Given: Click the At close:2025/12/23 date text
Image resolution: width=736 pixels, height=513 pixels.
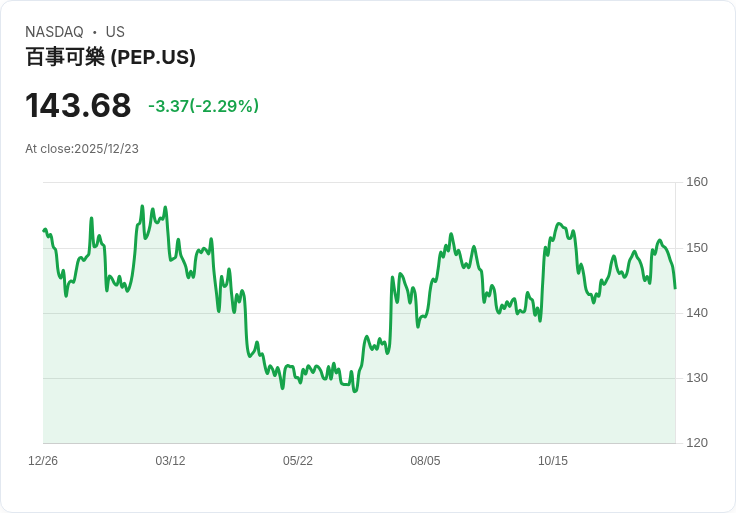Looking at the screenshot, I should point(82,149).
